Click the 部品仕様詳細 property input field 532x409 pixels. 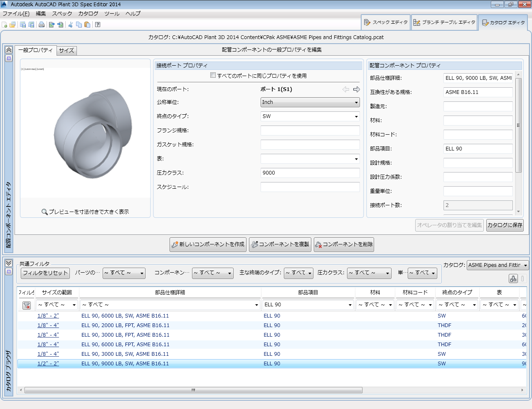tap(478, 78)
